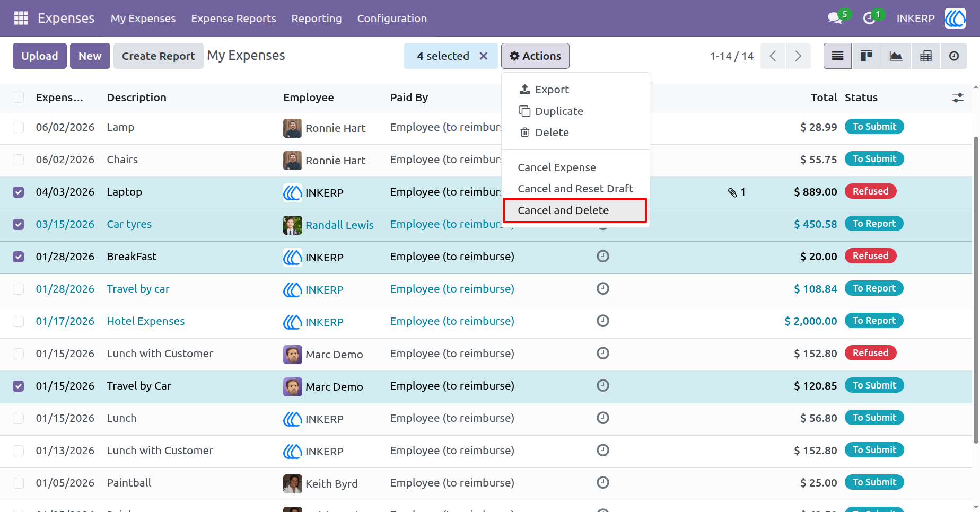Select Cancel and Delete action
This screenshot has height=512, width=980.
(x=575, y=210)
